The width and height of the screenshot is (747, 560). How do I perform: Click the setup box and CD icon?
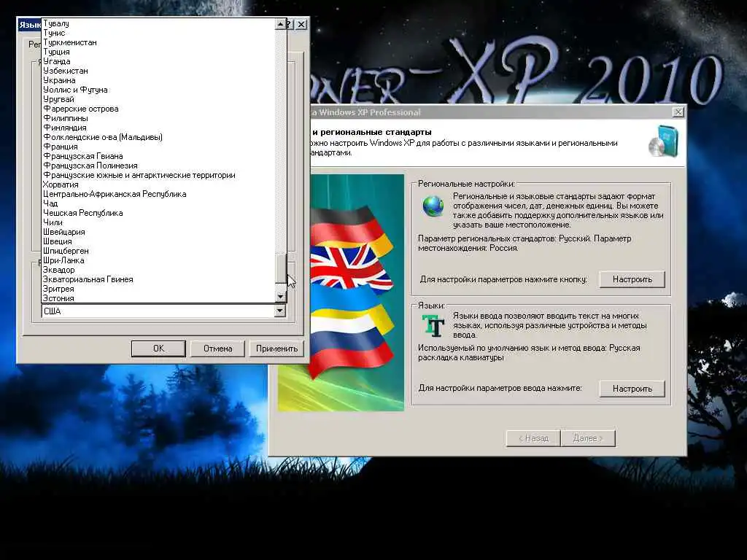(662, 141)
